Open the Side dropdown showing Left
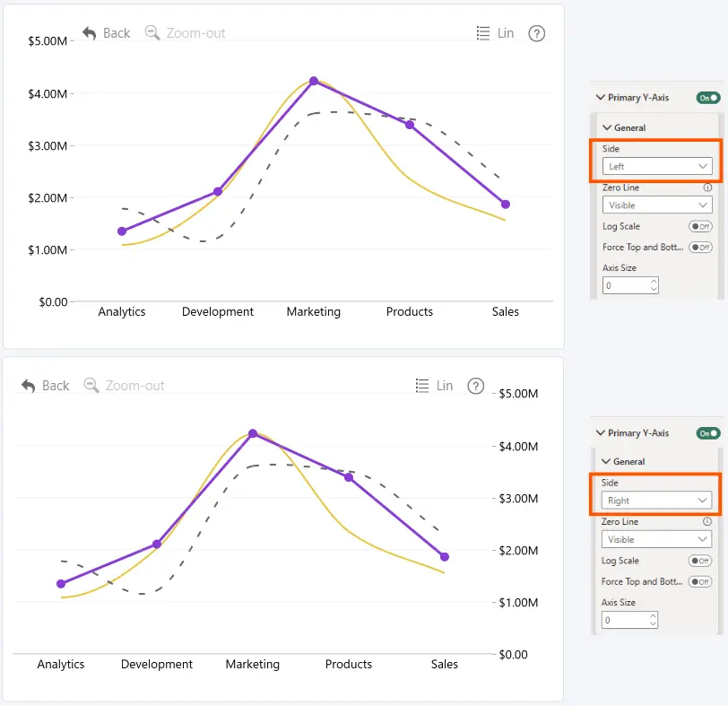Image resolution: width=728 pixels, height=706 pixels. click(x=657, y=166)
